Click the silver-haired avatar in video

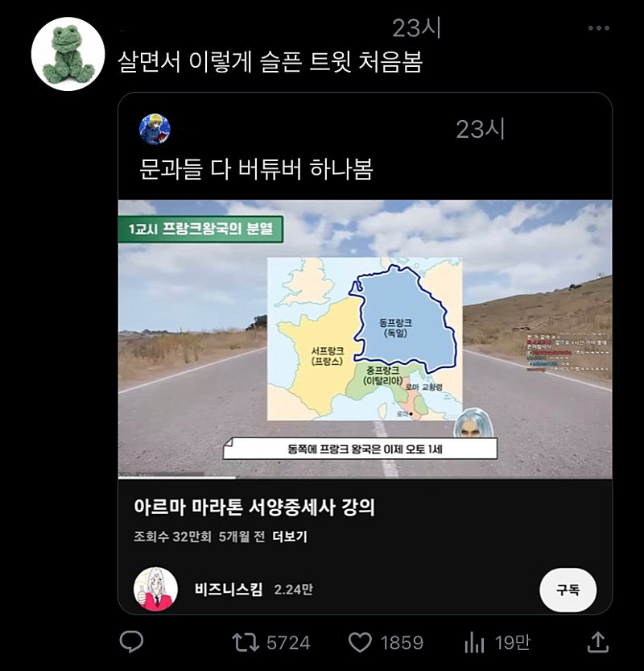(473, 423)
